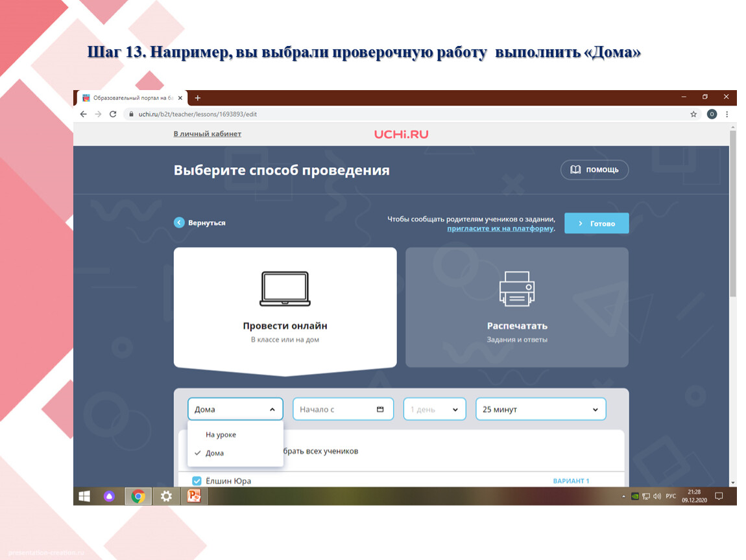Bookmark the page with the star icon

[x=693, y=114]
